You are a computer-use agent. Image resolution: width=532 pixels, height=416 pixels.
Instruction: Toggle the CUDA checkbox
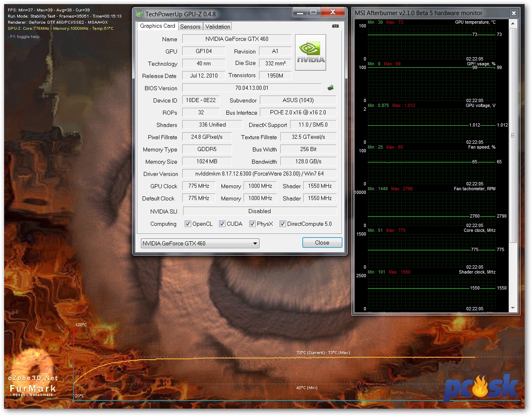[x=222, y=224]
